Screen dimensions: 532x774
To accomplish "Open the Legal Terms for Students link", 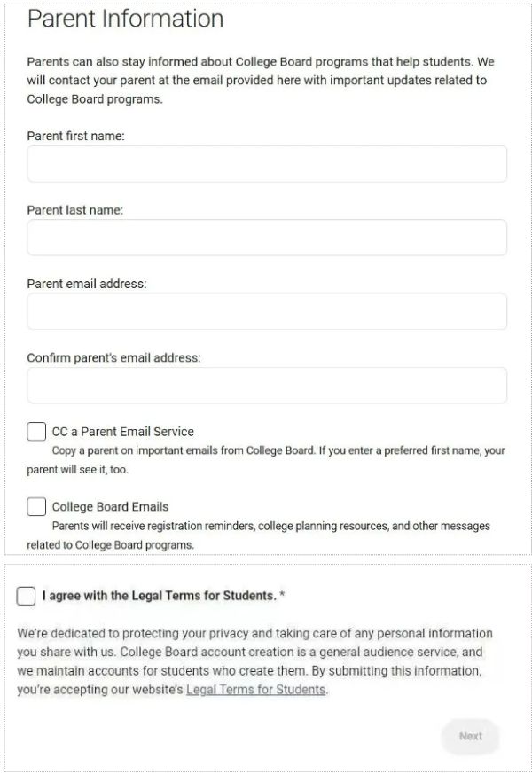I will (x=255, y=689).
